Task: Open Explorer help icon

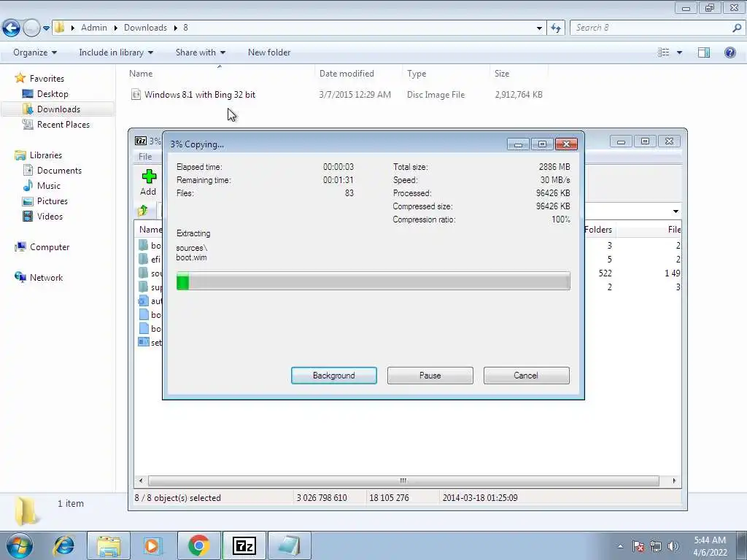Action: click(729, 52)
